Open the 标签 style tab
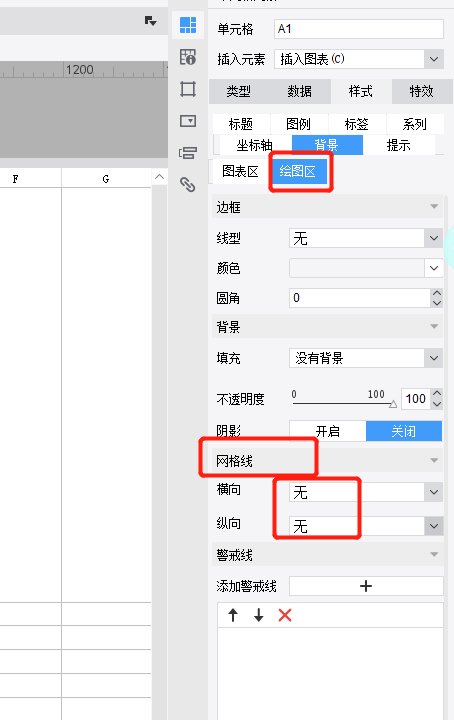 (x=357, y=124)
